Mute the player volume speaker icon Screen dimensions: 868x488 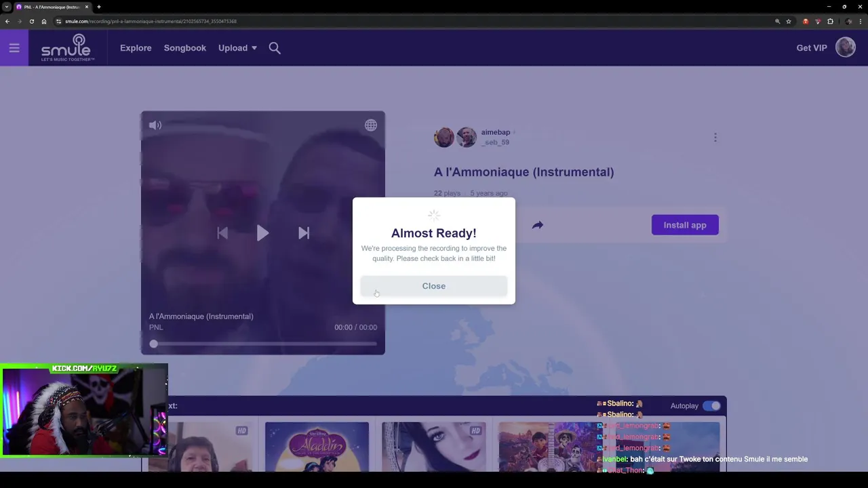155,125
